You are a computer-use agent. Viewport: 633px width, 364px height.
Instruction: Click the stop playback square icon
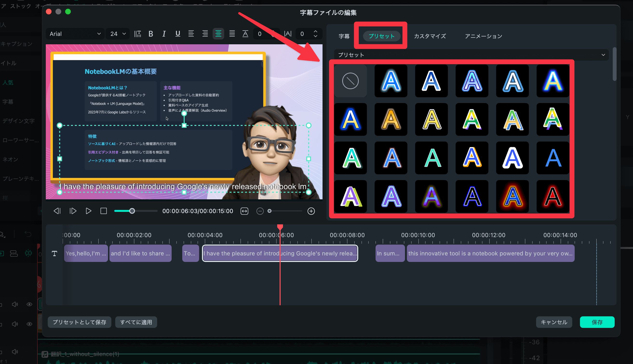[104, 211]
